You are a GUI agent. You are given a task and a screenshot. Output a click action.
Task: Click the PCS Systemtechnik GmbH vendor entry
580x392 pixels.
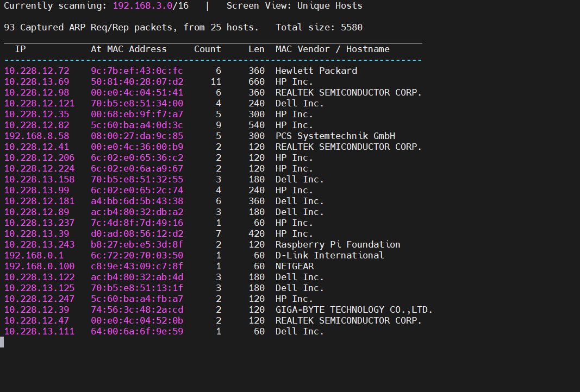click(335, 136)
